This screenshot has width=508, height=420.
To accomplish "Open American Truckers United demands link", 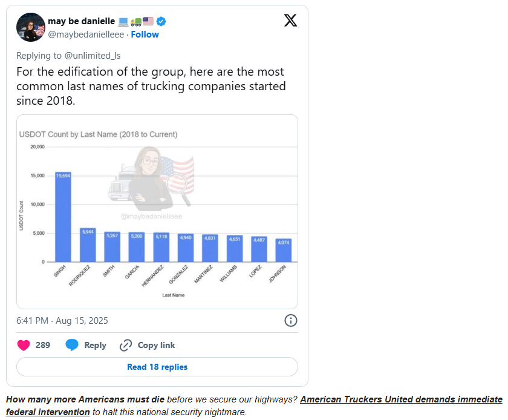I will point(401,399).
